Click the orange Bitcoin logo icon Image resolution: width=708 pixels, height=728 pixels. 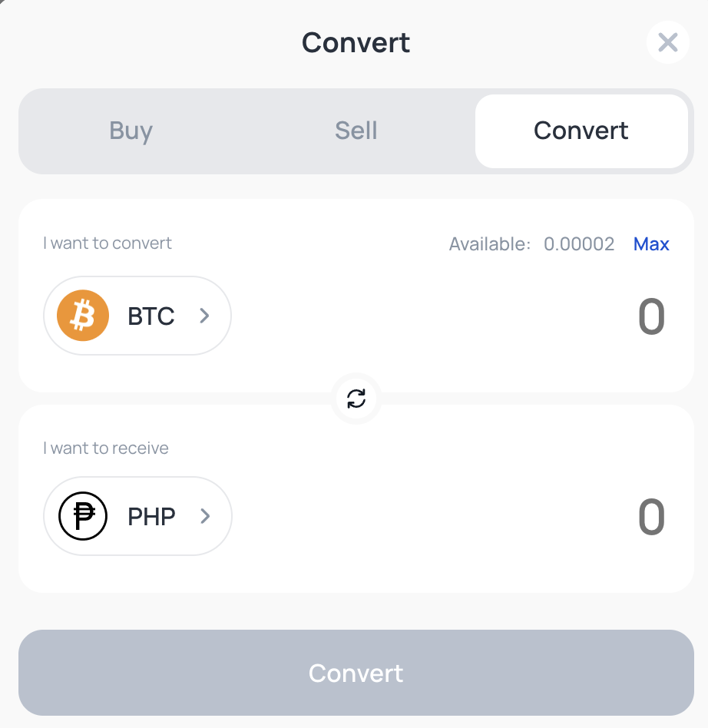pos(83,316)
